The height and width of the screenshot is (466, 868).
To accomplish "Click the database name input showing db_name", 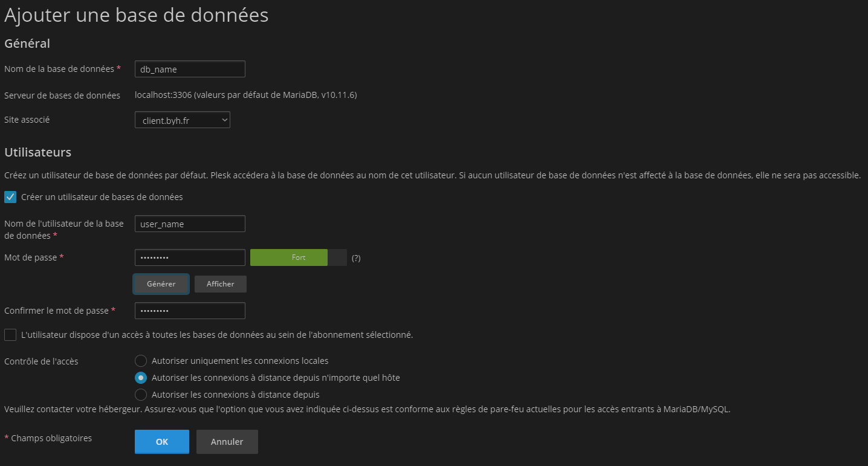I will (189, 68).
